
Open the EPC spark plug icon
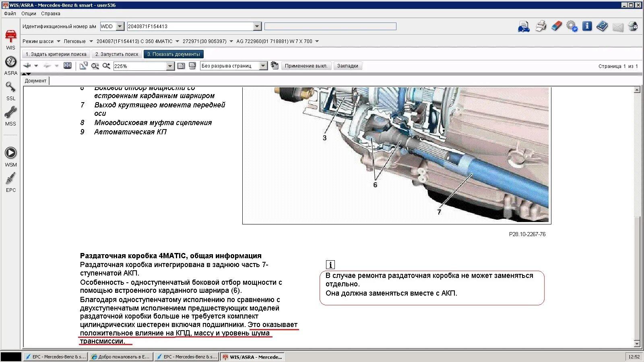(11, 182)
